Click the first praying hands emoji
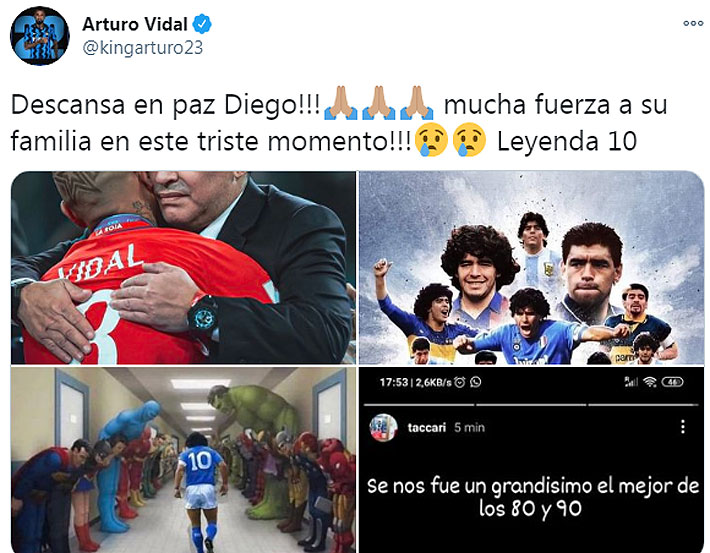Image resolution: width=710 pixels, height=553 pixels. [340, 104]
